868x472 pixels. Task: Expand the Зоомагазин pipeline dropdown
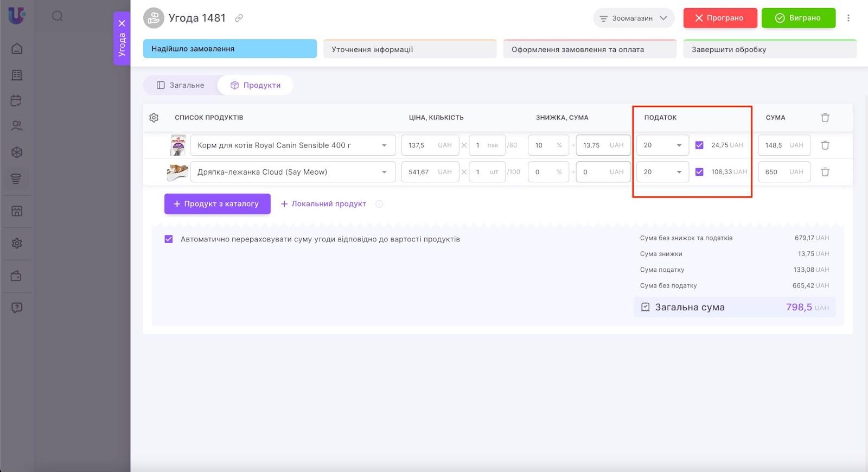point(634,18)
